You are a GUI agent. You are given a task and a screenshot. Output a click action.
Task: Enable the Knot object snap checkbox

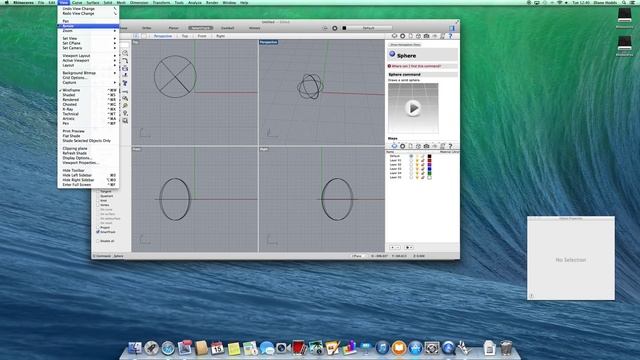point(98,200)
